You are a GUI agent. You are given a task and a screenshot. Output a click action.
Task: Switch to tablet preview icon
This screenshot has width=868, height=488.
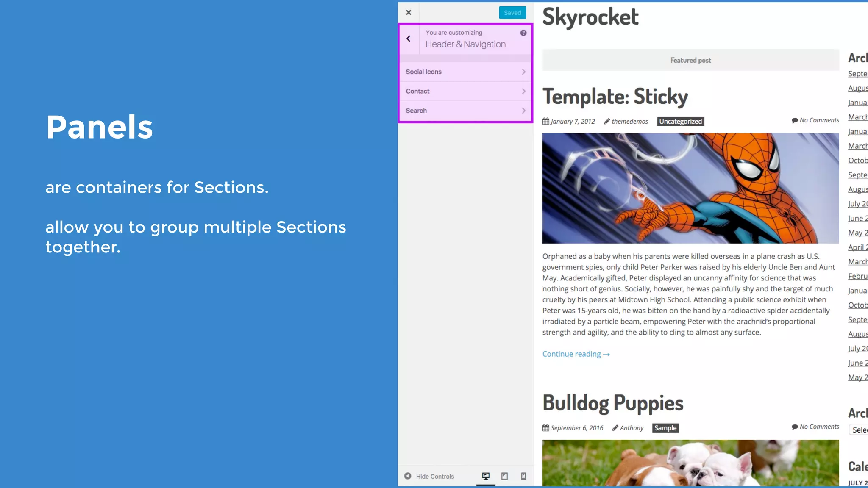point(504,476)
